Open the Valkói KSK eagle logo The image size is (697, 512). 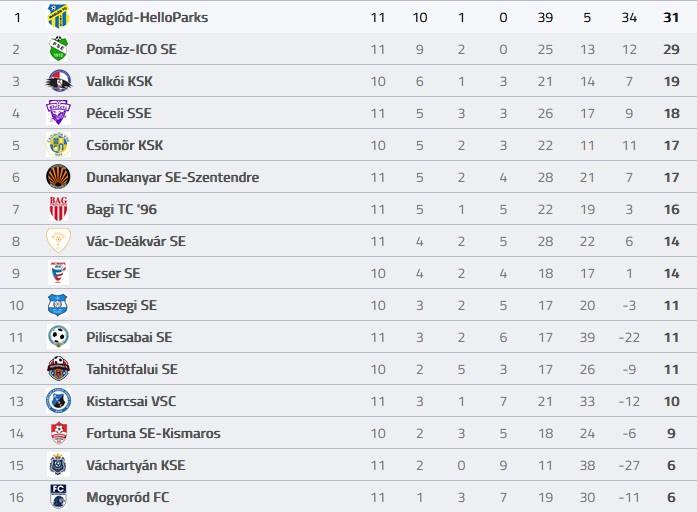click(58, 81)
